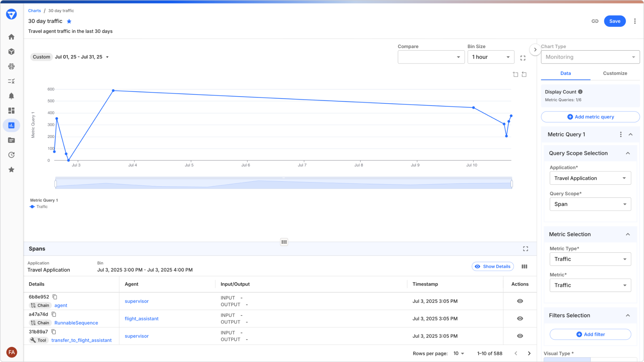Expand the chart to fullscreen

tap(523, 58)
